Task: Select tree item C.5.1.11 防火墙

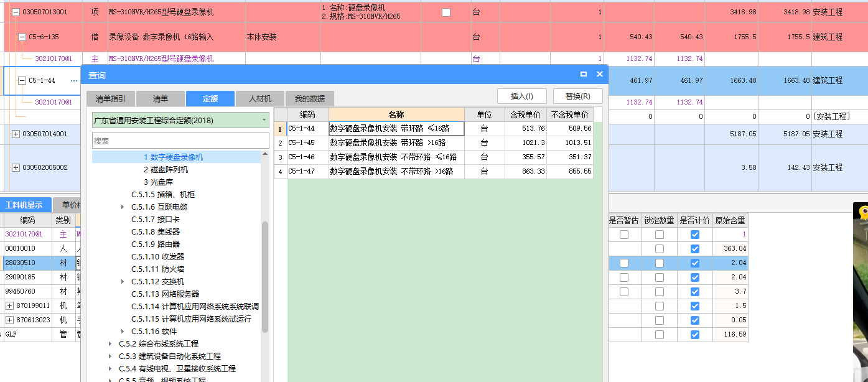Action: (x=157, y=269)
